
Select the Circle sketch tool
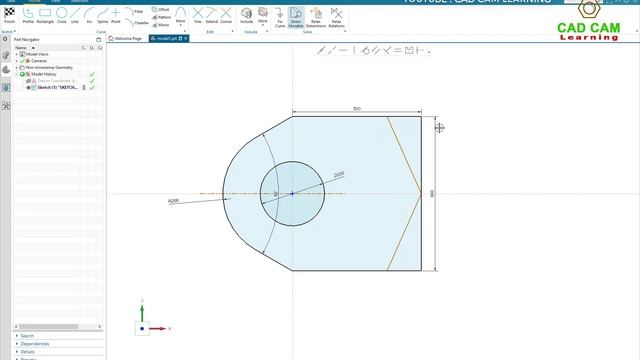pos(62,15)
